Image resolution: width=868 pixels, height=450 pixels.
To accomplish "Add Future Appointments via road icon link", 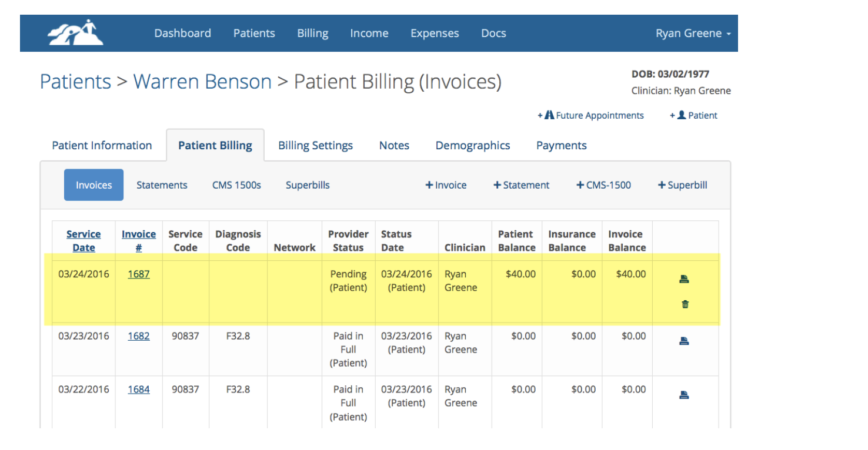I will coord(590,116).
